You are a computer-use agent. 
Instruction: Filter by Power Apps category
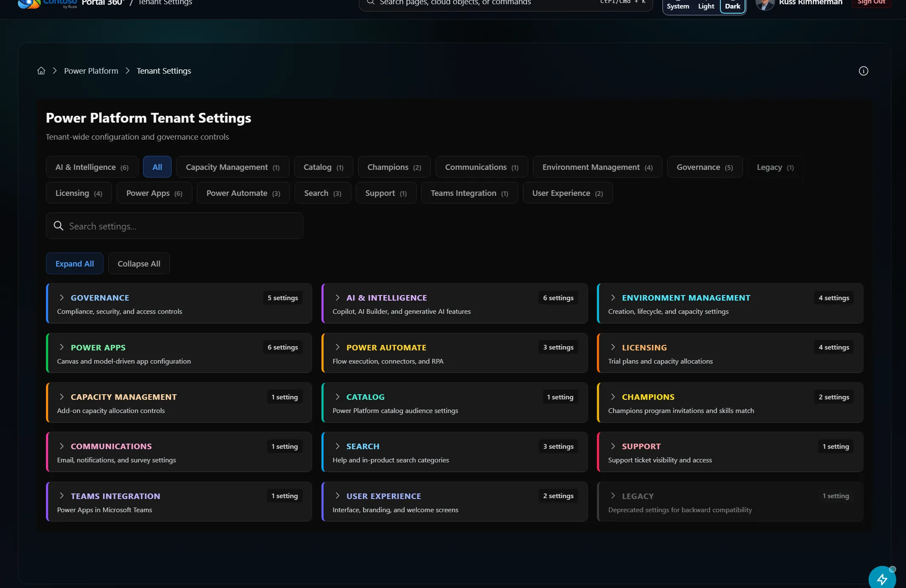tap(154, 193)
